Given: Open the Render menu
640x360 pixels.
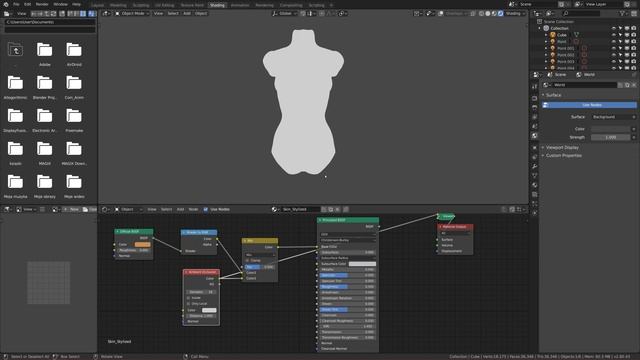Looking at the screenshot, I should 42,4.
